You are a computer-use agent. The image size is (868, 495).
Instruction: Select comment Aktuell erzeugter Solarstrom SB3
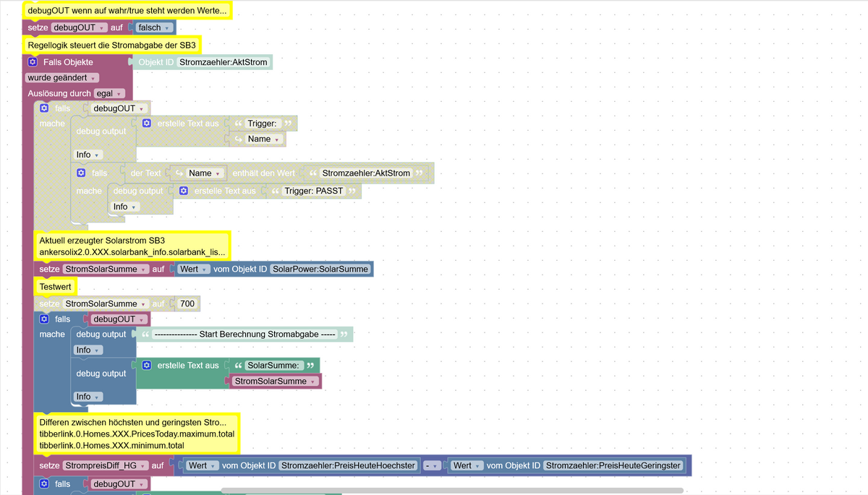coord(132,246)
